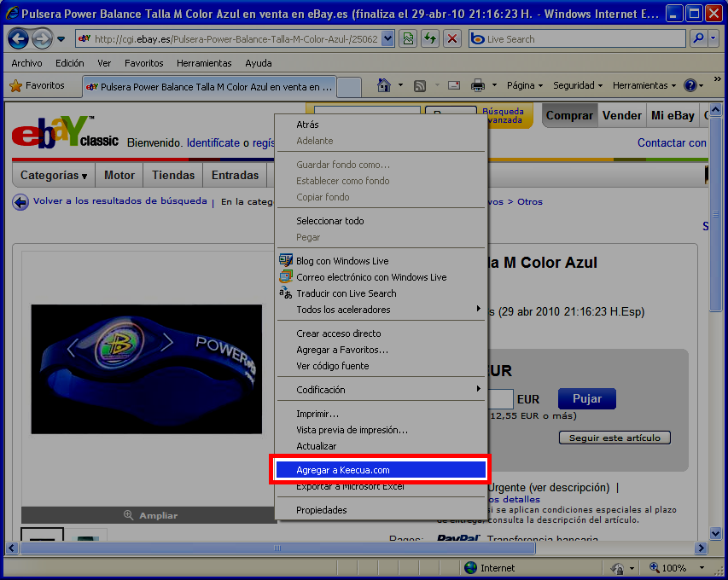Choose Ver código fuente
The height and width of the screenshot is (580, 728).
[x=381, y=366]
